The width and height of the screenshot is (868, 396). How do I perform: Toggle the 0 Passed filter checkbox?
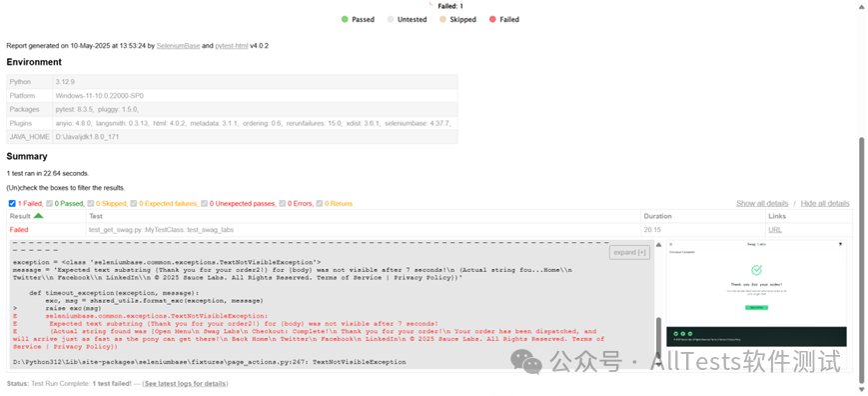tap(49, 204)
